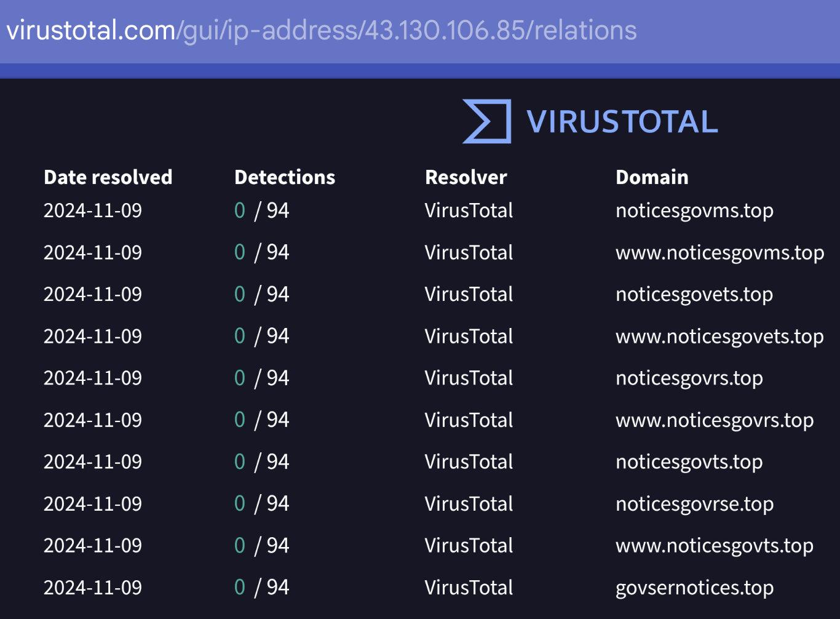The height and width of the screenshot is (619, 840).
Task: Open domain noticesgovts.top
Action: tap(689, 461)
